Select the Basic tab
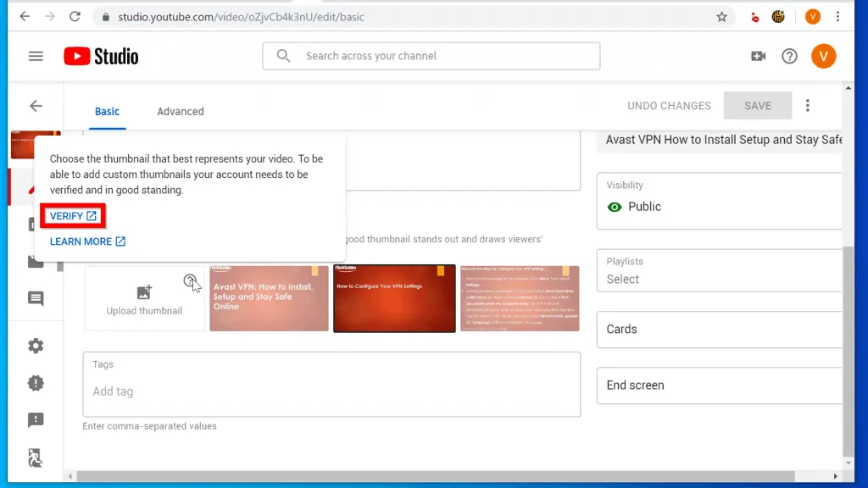This screenshot has width=868, height=488. pos(107,111)
